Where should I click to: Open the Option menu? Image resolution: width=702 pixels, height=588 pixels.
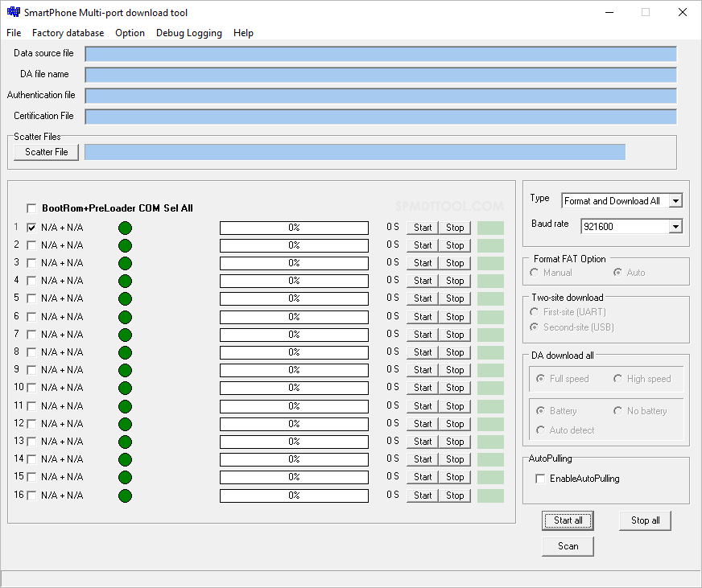(x=130, y=33)
